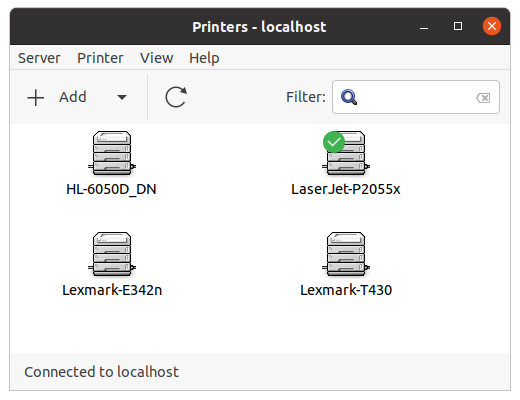Image resolution: width=520 pixels, height=400 pixels.
Task: Select the LaserJet-P2055x printer icon
Action: [346, 153]
